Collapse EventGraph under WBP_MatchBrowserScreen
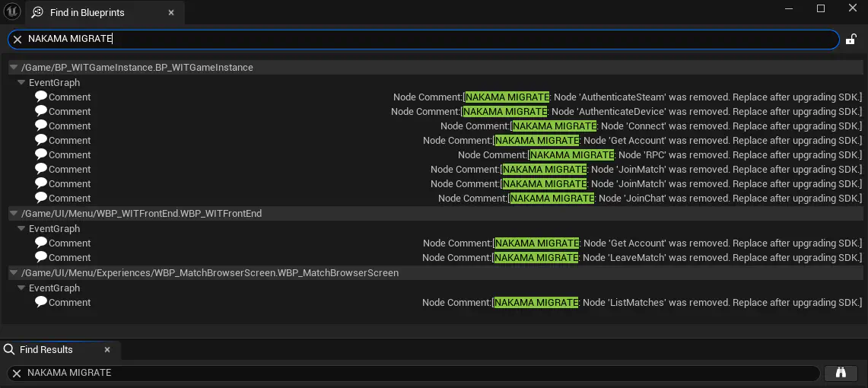868x388 pixels. [21, 288]
